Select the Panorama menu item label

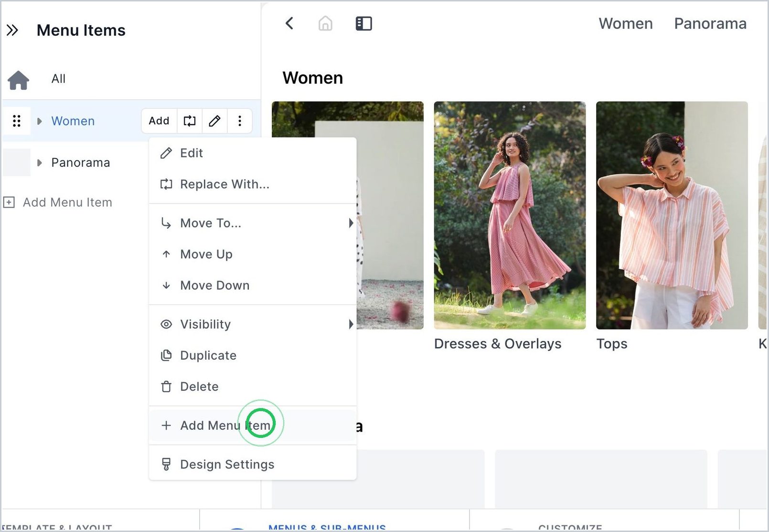[81, 163]
